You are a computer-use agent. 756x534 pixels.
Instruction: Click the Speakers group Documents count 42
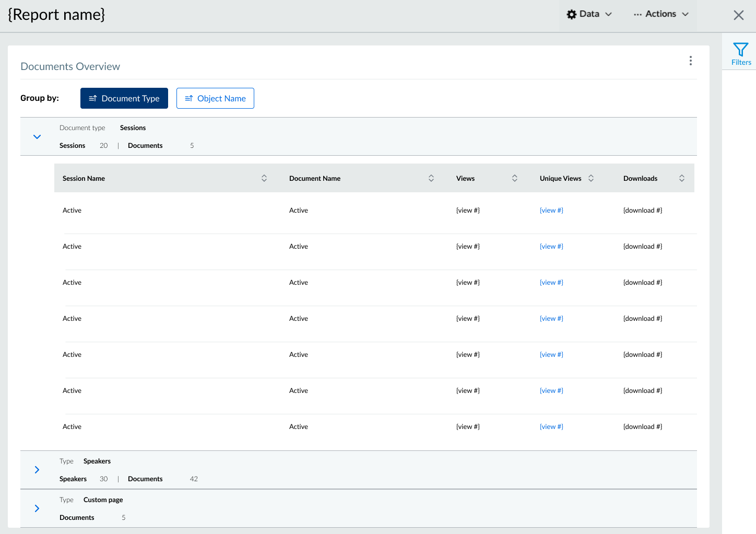tap(194, 479)
